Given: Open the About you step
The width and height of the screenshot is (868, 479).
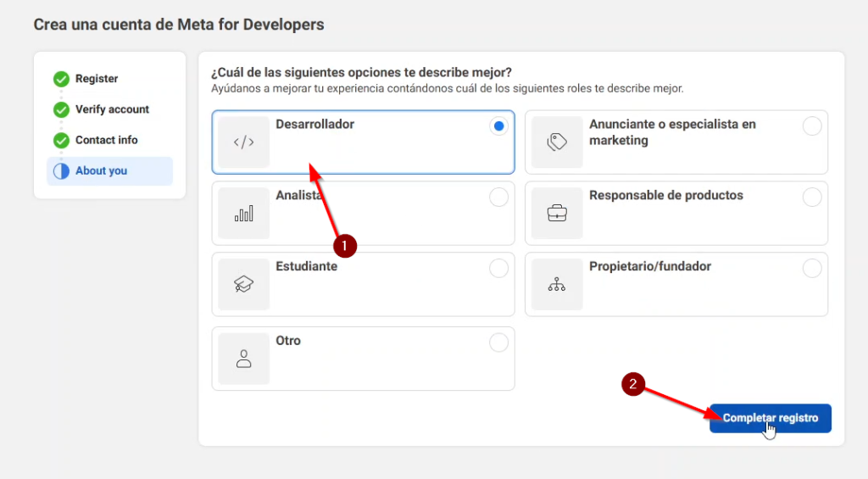Looking at the screenshot, I should [x=109, y=171].
